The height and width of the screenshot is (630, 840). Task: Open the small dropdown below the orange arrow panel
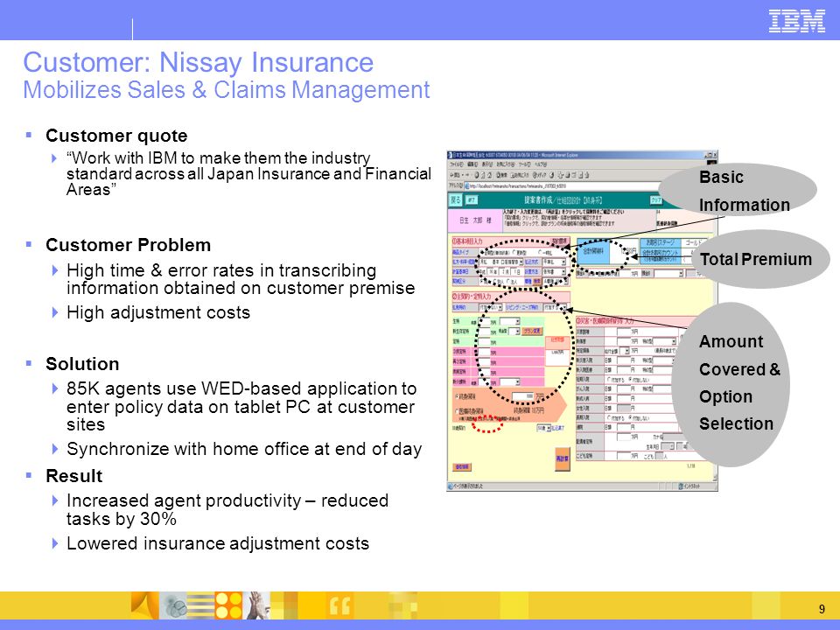(543, 428)
